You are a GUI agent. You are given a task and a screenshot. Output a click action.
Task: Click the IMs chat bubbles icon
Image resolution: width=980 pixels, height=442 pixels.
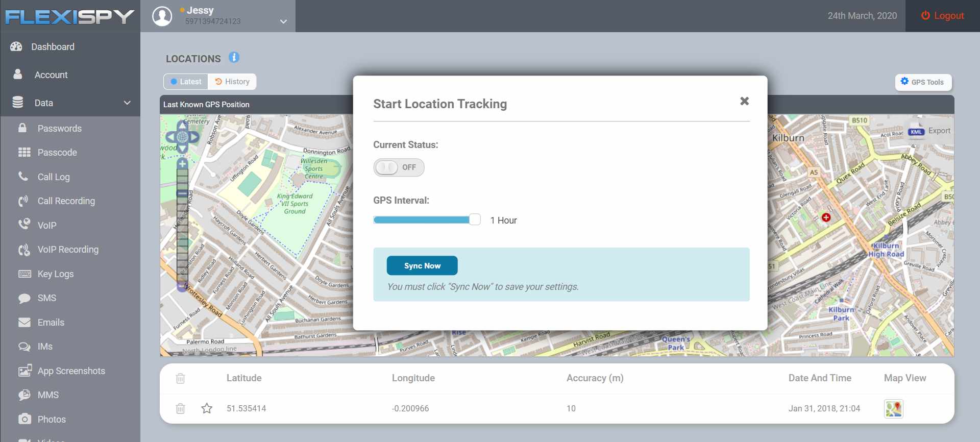tap(24, 347)
